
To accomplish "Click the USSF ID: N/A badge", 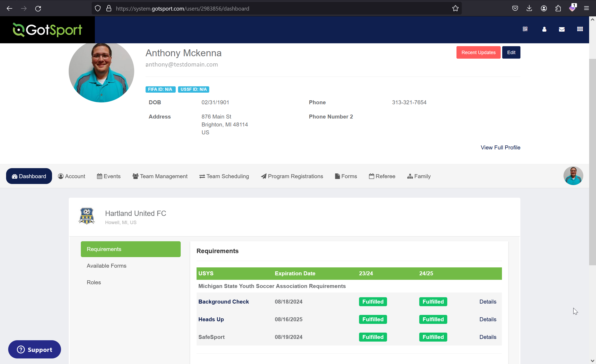I will [194, 89].
